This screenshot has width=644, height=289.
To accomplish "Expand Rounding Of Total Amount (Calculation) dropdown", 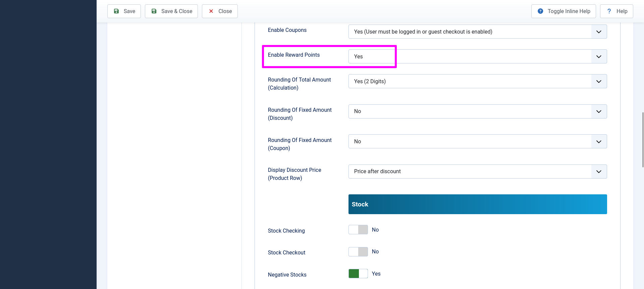I will pos(477,81).
